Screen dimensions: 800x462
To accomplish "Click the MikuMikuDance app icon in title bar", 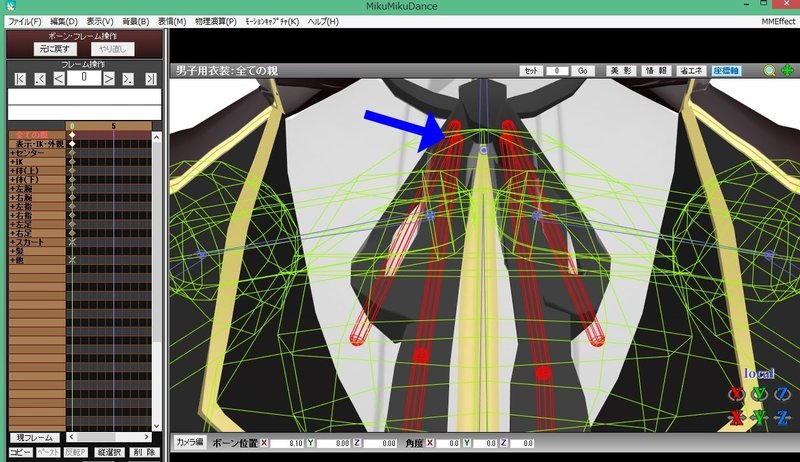I will click(x=10, y=6).
